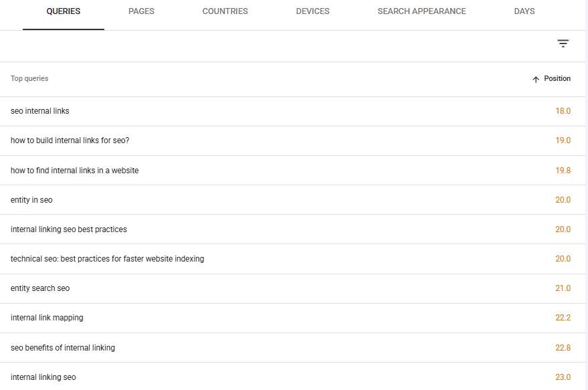Click position value 19.0
Screen dimensions: 588x390
tap(563, 140)
